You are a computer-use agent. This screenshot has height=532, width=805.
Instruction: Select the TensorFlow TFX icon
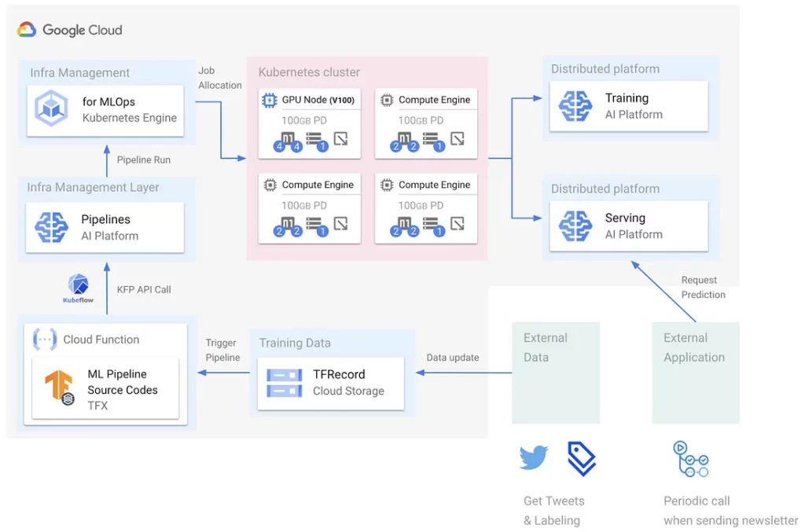[x=59, y=387]
